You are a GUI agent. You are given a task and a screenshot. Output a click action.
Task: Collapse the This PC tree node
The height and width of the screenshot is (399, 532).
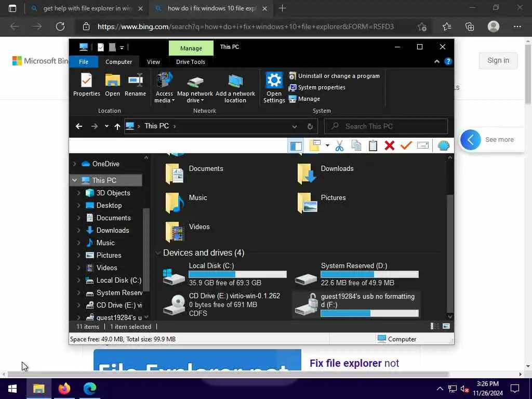tap(74, 180)
